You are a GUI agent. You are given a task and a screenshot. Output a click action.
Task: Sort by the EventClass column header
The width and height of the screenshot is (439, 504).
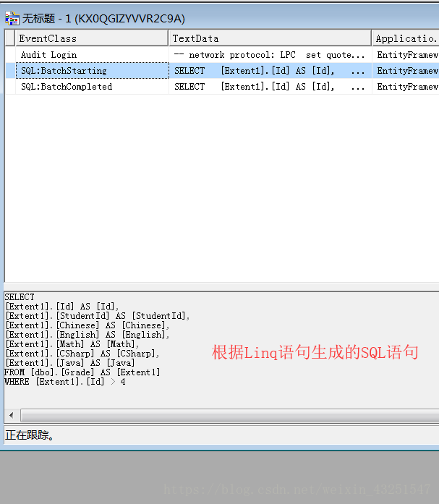[x=92, y=38]
